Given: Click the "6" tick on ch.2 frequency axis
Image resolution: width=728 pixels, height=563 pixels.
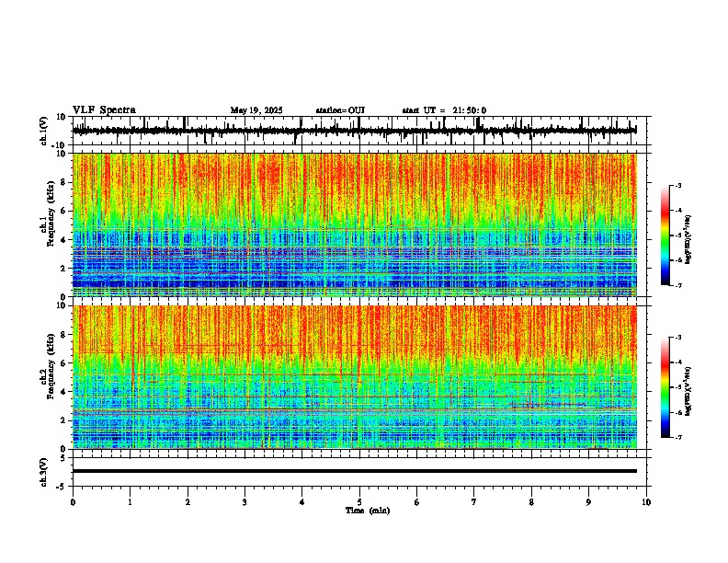Looking at the screenshot, I should tap(65, 362).
